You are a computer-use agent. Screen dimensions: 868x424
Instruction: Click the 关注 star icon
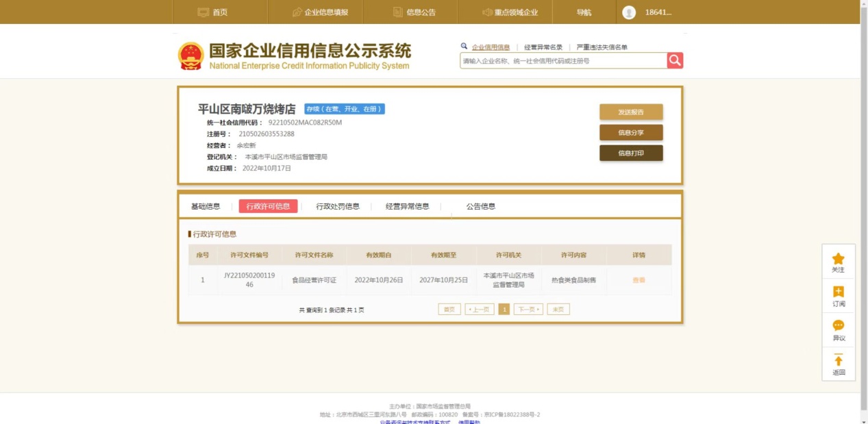click(839, 259)
